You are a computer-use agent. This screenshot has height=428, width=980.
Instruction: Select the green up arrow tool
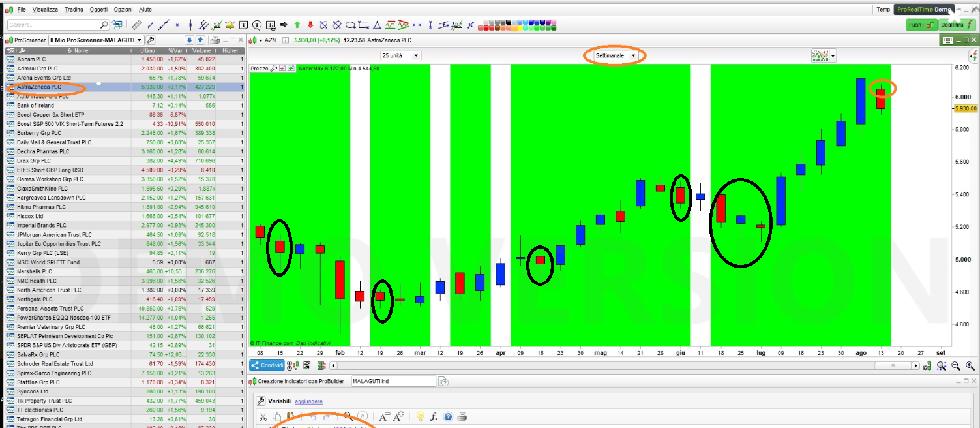coord(297,25)
